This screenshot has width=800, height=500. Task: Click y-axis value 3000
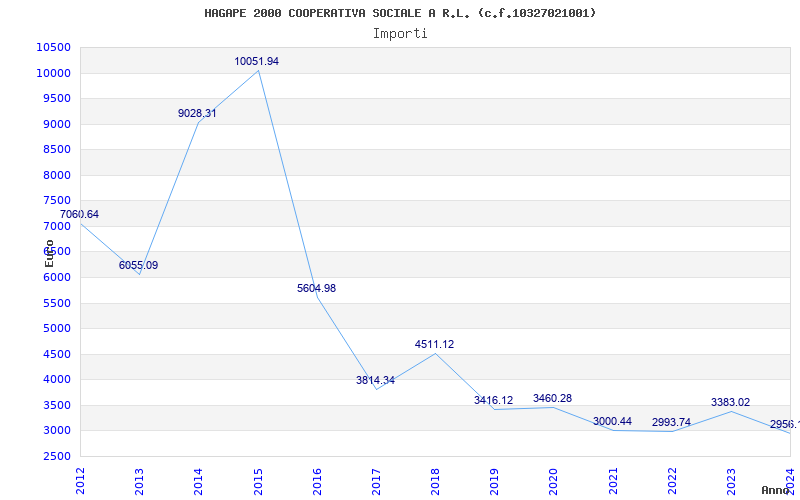56,431
